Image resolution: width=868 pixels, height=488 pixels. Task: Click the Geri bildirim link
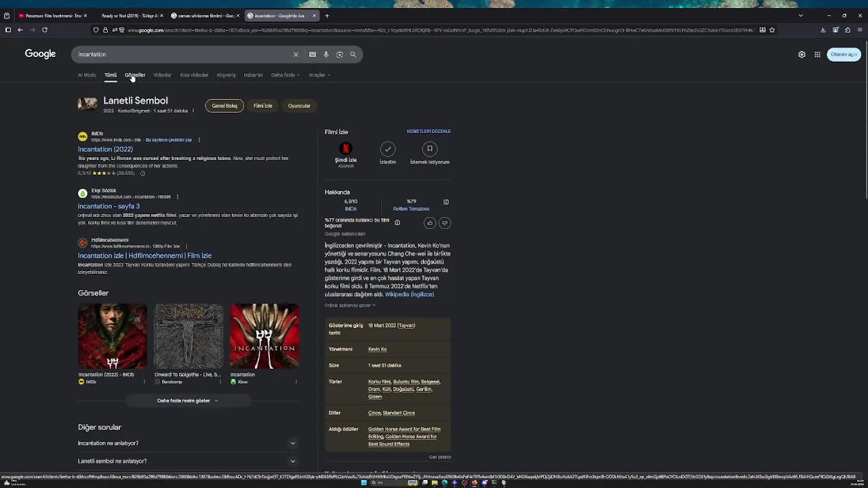pyautogui.click(x=440, y=457)
